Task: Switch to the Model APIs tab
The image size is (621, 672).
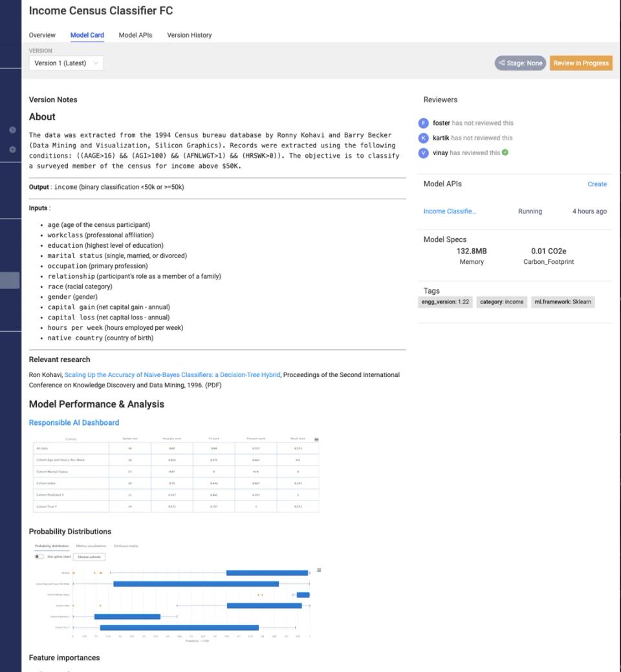Action: coord(135,35)
